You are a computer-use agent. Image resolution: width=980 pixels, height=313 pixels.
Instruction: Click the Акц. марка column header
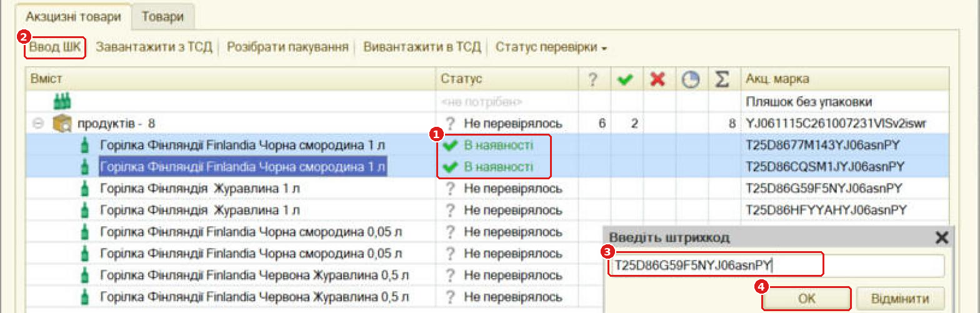(x=845, y=79)
